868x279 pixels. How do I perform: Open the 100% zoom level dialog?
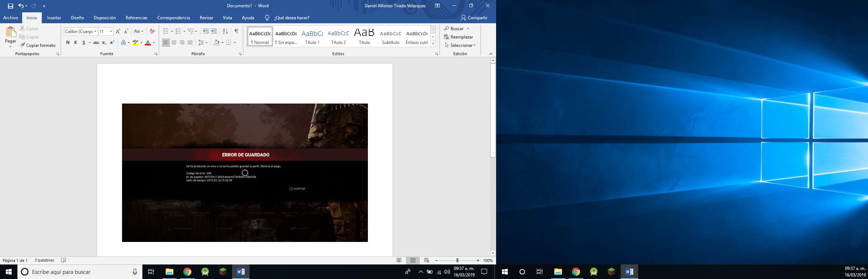point(488,260)
